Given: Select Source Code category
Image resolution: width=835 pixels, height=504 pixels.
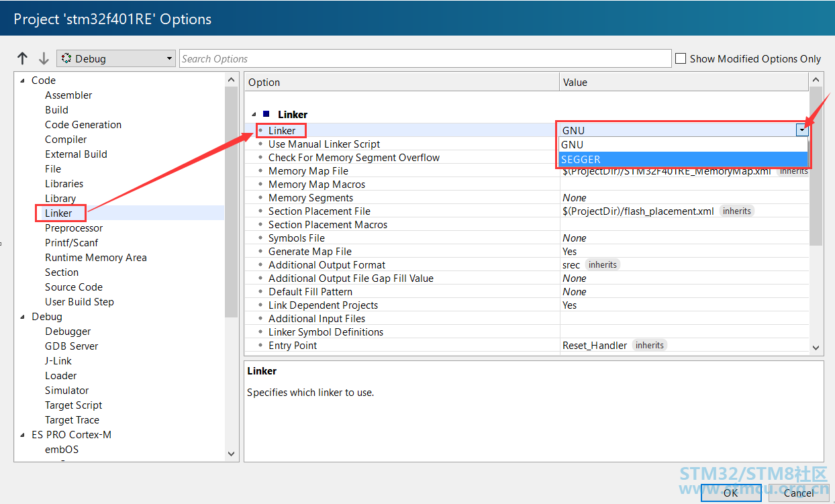Looking at the screenshot, I should pyautogui.click(x=74, y=287).
